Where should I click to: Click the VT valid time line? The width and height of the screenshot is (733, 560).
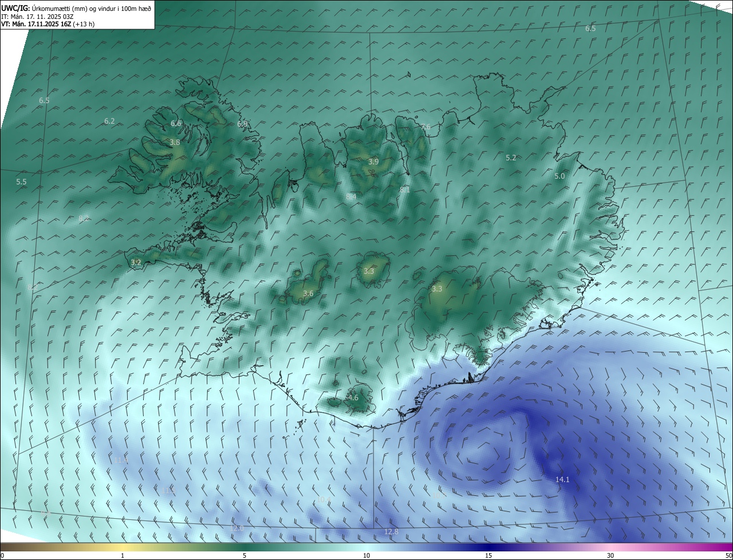48,24
